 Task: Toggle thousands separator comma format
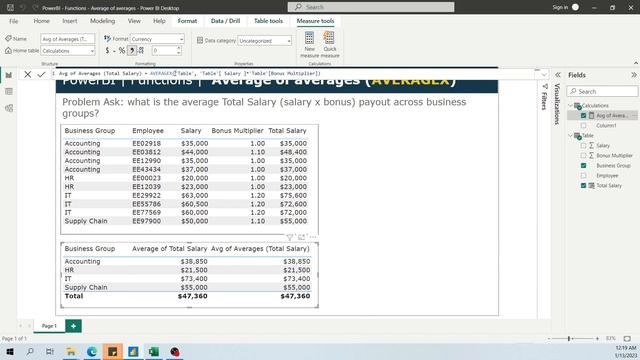(132, 51)
